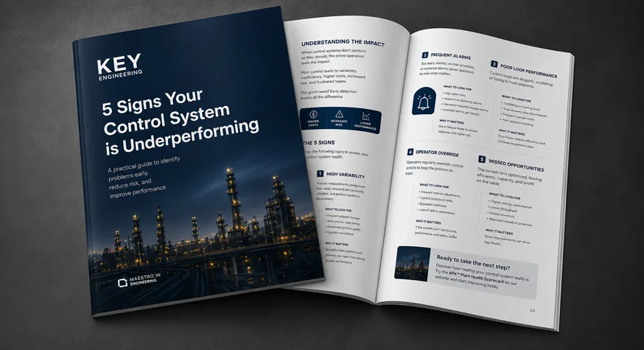
Task: Click "Poor control leads to variability" paragraph
Action: 332,77
